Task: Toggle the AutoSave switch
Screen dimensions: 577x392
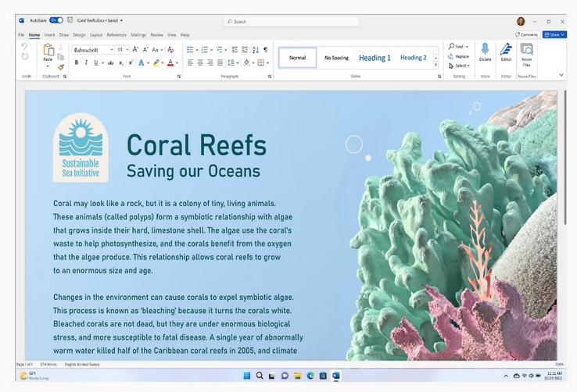Action: click(x=56, y=20)
